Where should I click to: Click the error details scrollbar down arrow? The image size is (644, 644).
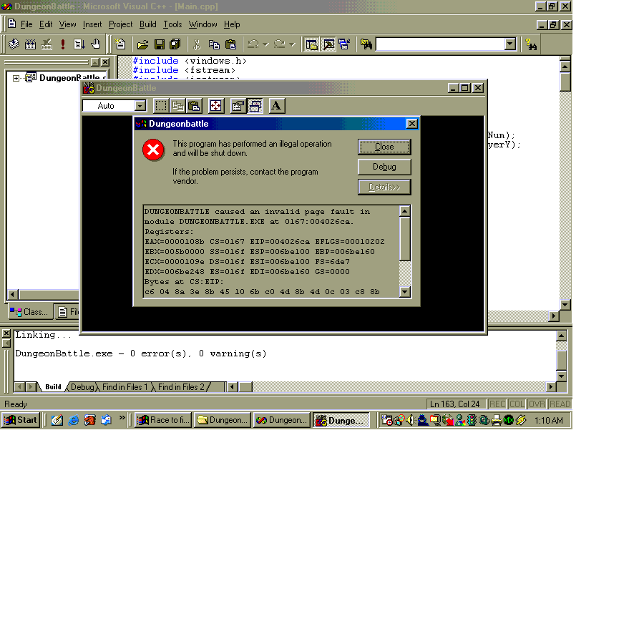tap(404, 292)
